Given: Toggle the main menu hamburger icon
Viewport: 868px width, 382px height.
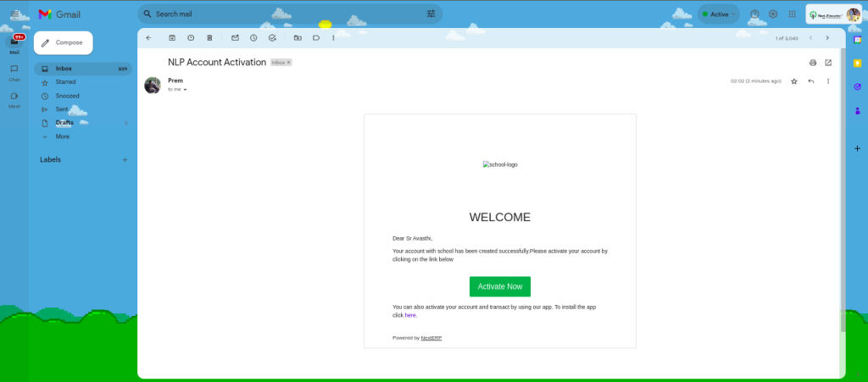Looking at the screenshot, I should (14, 14).
